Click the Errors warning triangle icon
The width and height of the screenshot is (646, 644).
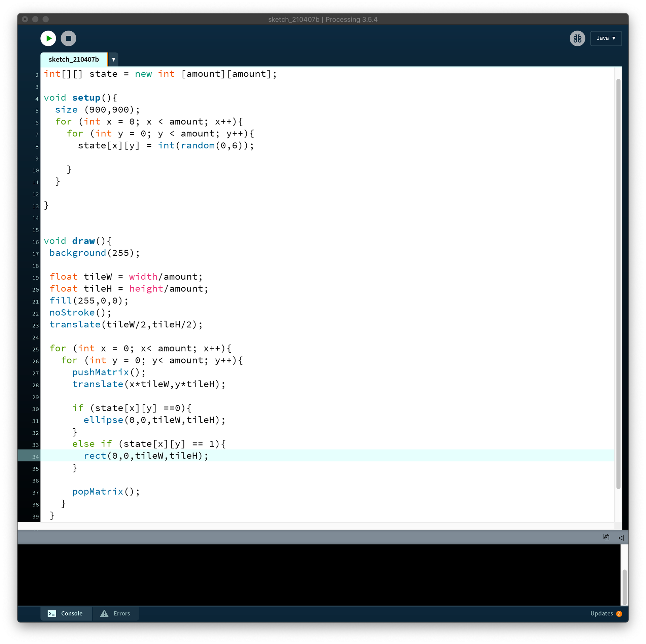tap(104, 613)
